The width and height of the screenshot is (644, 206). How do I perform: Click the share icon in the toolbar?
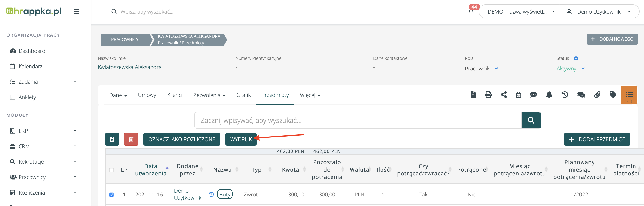pos(504,95)
